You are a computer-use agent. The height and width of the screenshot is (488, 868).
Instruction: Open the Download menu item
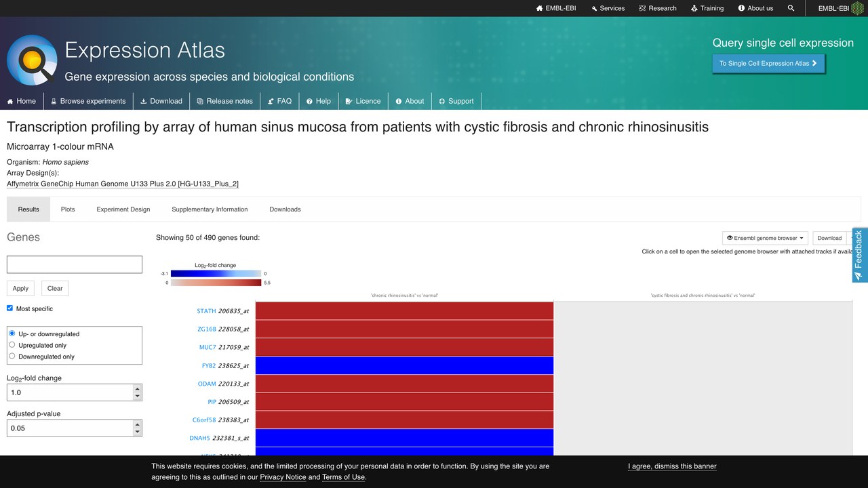tap(161, 101)
